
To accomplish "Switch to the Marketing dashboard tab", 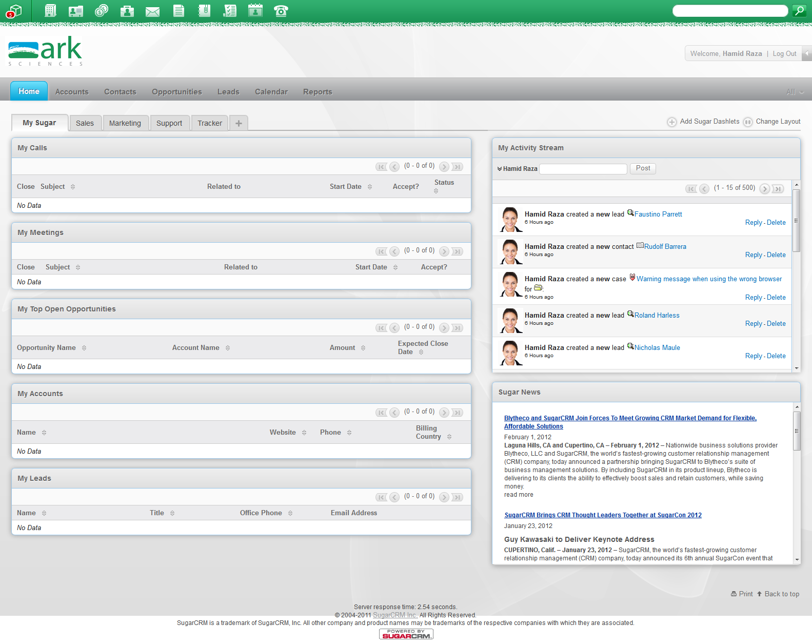I will pyautogui.click(x=125, y=123).
